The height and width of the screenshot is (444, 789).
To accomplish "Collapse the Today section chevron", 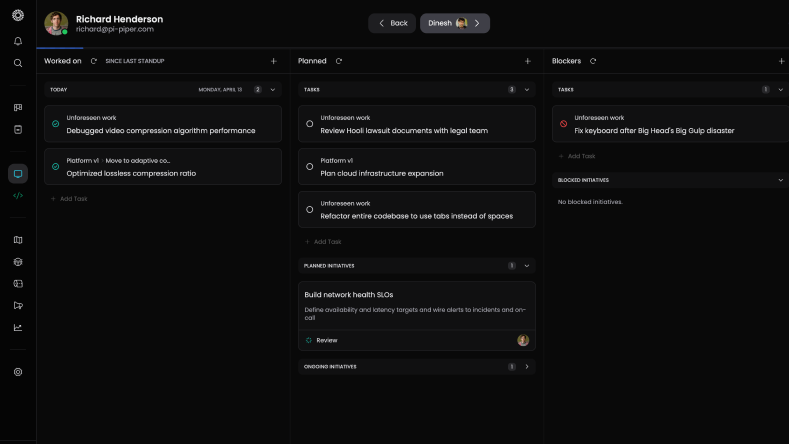I will pos(273,89).
